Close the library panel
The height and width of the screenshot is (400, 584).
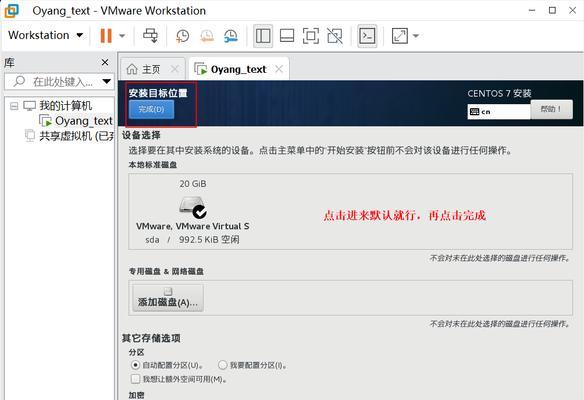coord(105,62)
